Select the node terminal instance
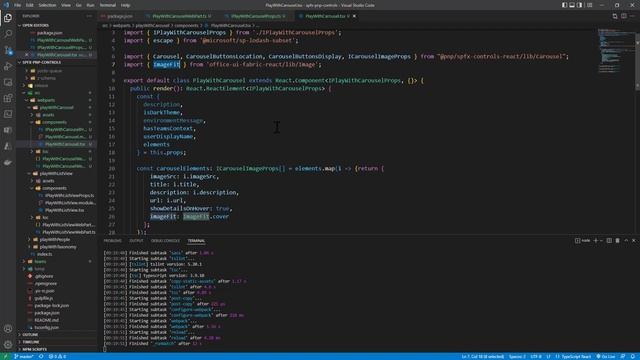 [x=583, y=241]
